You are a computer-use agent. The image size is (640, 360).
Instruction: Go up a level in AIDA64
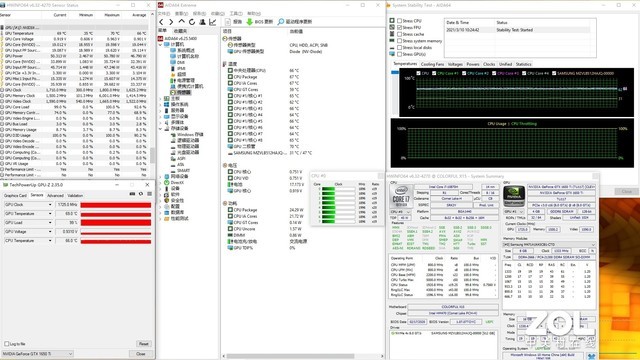tap(182, 22)
